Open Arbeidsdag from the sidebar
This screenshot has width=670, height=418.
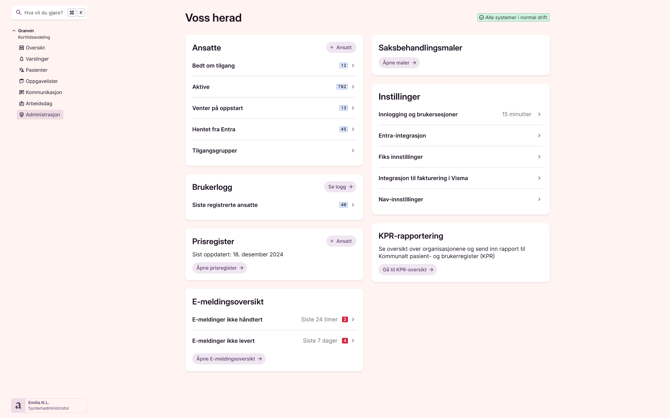click(x=38, y=103)
